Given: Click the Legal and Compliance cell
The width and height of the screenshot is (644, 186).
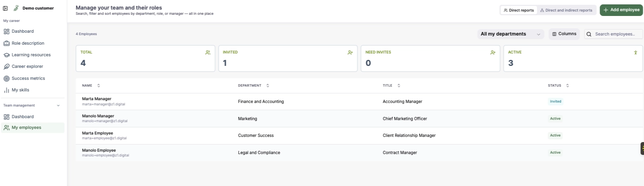Looking at the screenshot, I should tap(259, 152).
